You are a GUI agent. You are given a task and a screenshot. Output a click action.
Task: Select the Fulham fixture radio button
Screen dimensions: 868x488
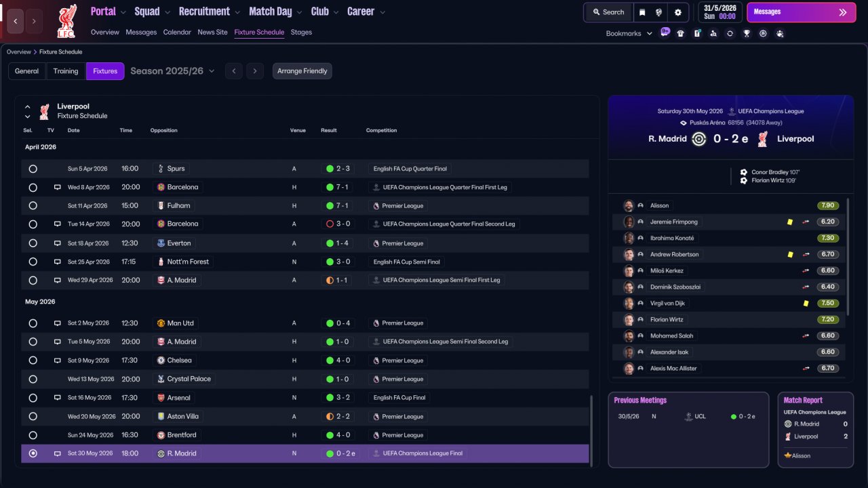coord(33,206)
